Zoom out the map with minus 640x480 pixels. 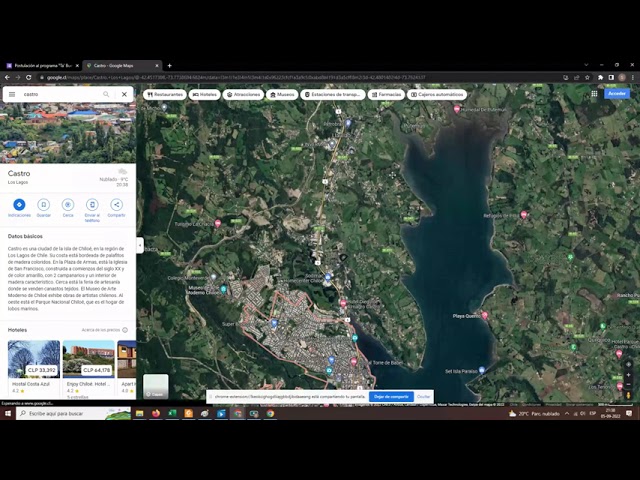coord(629,384)
